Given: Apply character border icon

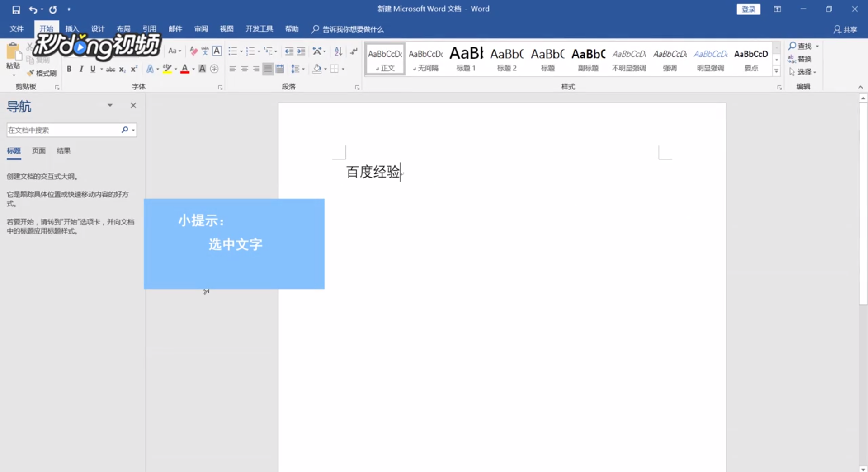Looking at the screenshot, I should (217, 51).
